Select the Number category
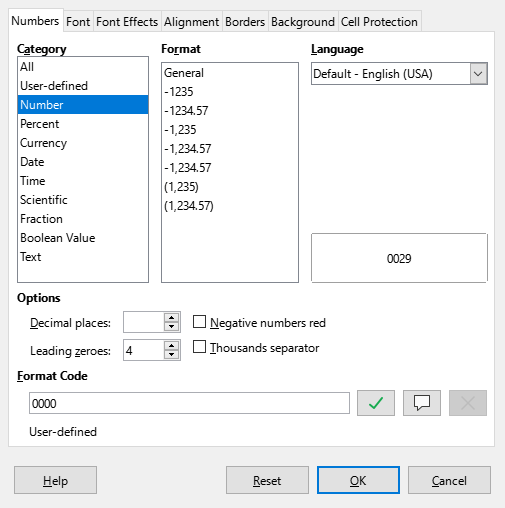 (x=83, y=105)
